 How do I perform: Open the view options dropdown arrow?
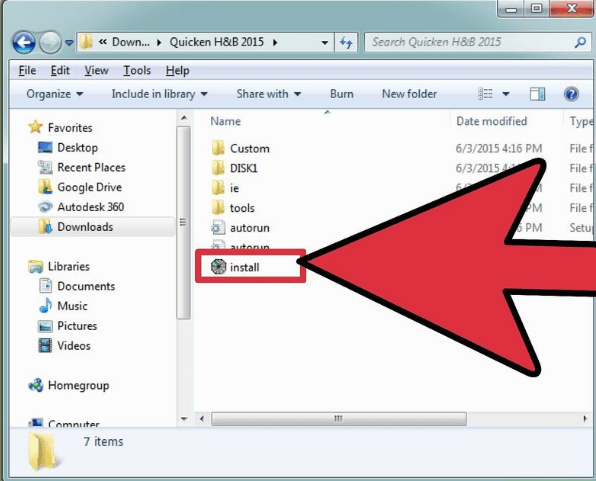(x=506, y=94)
